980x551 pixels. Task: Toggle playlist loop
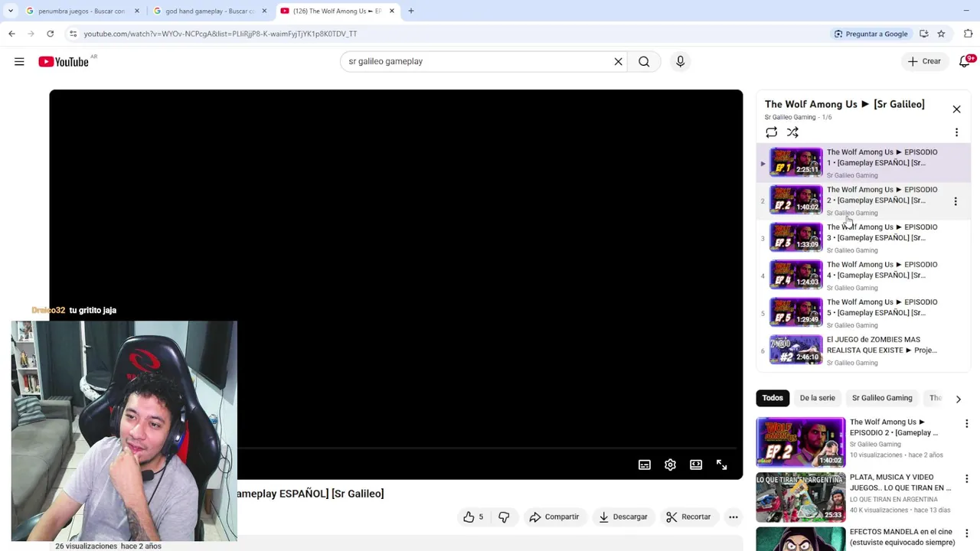click(771, 132)
